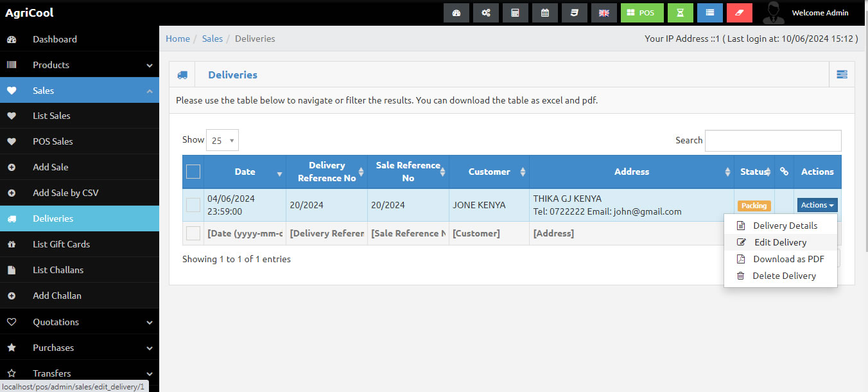This screenshot has width=868, height=392.
Task: Open the Show entries count dropdown
Action: (x=222, y=140)
